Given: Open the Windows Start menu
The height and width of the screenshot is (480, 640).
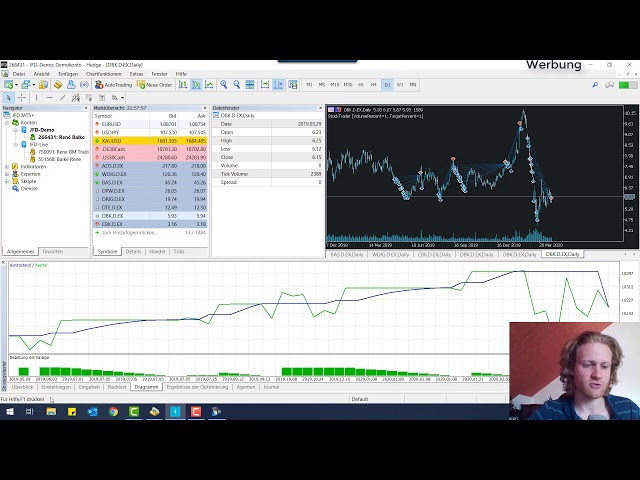Looking at the screenshot, I should [x=10, y=411].
